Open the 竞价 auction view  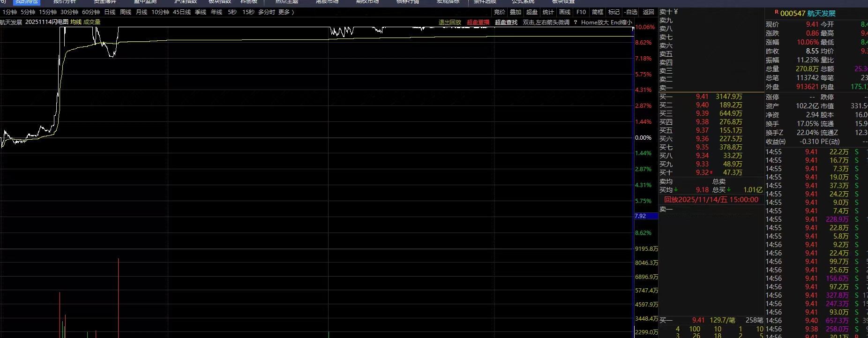500,12
